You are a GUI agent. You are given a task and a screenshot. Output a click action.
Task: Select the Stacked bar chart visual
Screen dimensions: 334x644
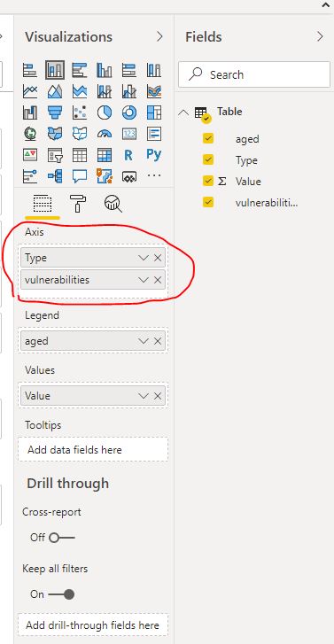pos(30,70)
